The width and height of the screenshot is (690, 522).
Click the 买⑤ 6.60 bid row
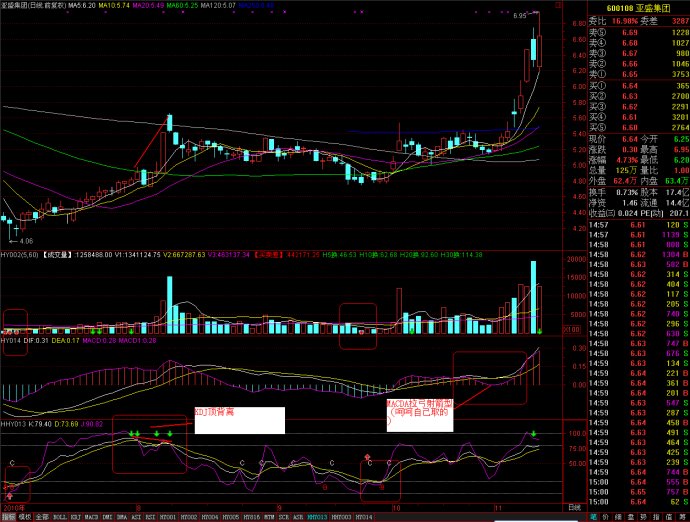coord(639,127)
